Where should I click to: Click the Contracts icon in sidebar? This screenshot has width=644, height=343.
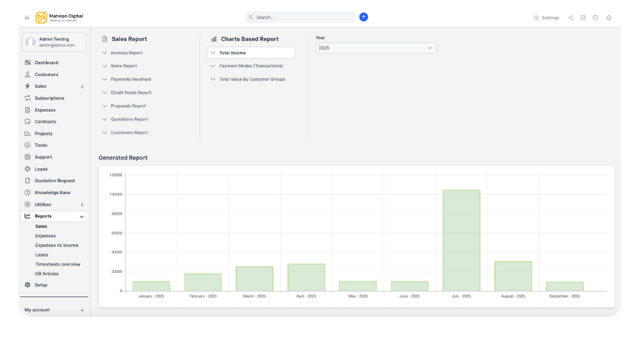click(x=27, y=121)
